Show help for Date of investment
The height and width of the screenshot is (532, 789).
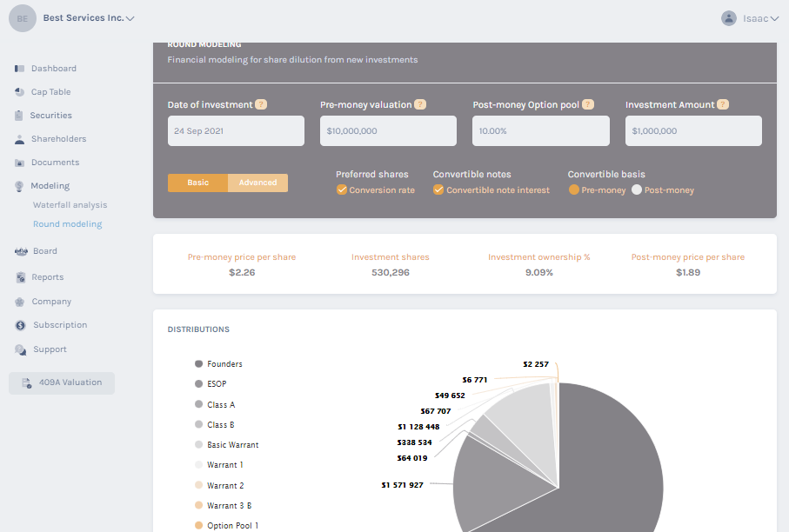(261, 104)
